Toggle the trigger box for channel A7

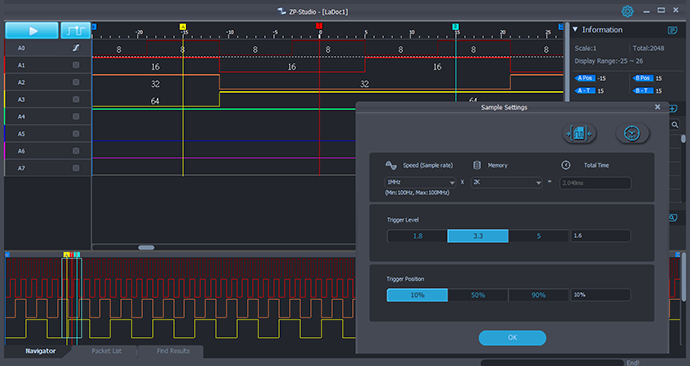click(x=76, y=168)
